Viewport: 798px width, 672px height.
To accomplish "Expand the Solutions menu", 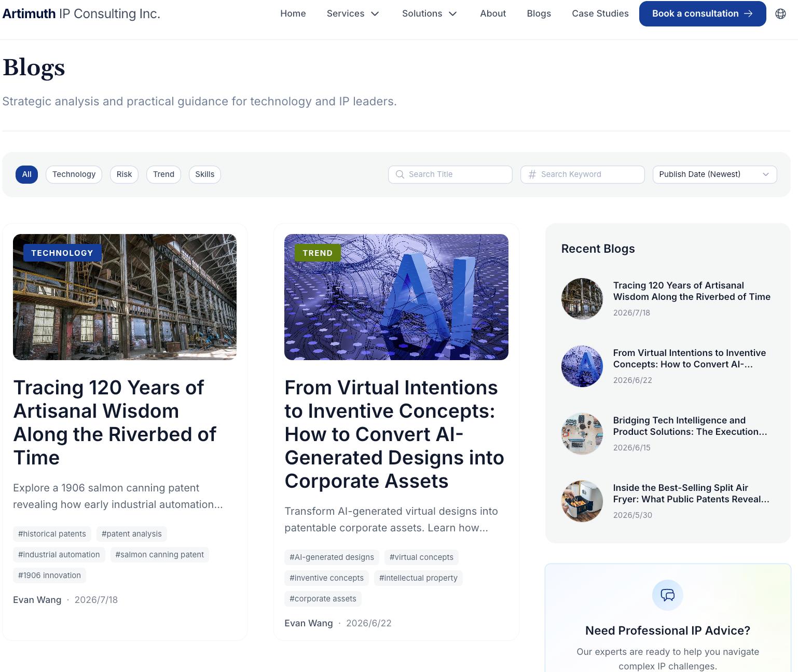I will (x=430, y=13).
